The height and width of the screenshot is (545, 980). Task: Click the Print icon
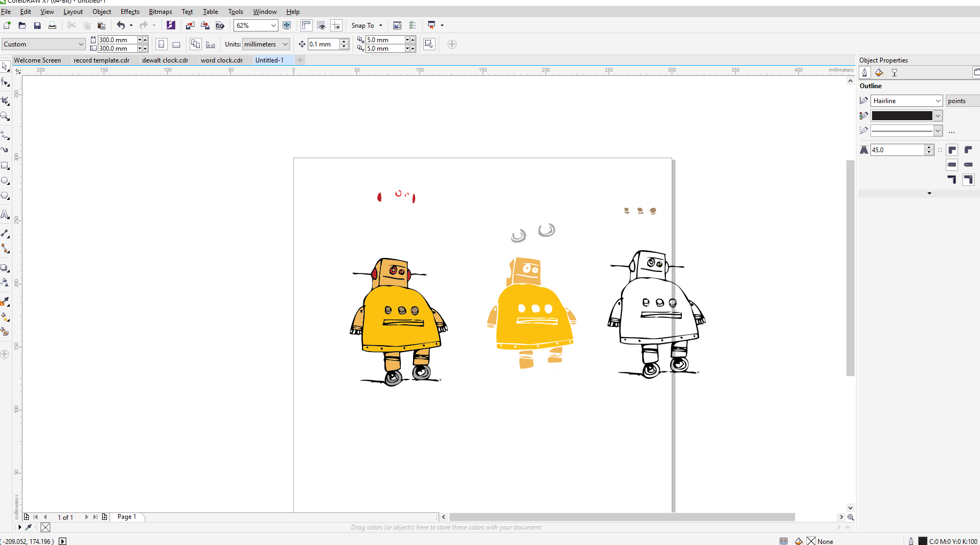(x=52, y=25)
